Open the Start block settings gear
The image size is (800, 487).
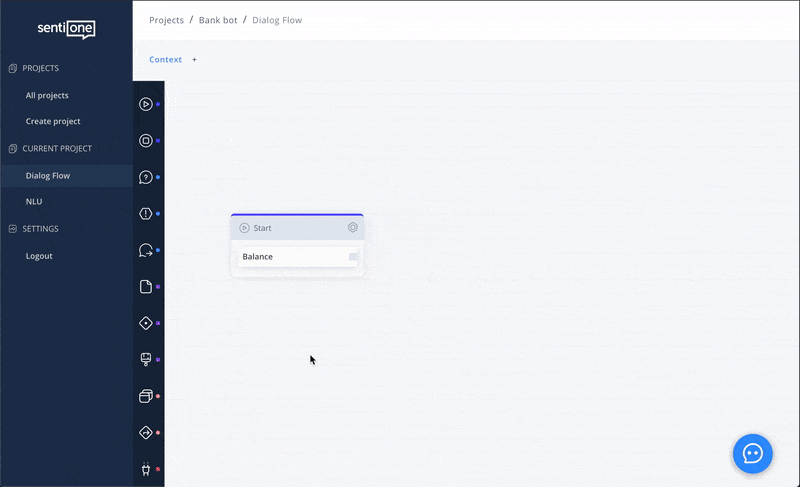pos(353,228)
